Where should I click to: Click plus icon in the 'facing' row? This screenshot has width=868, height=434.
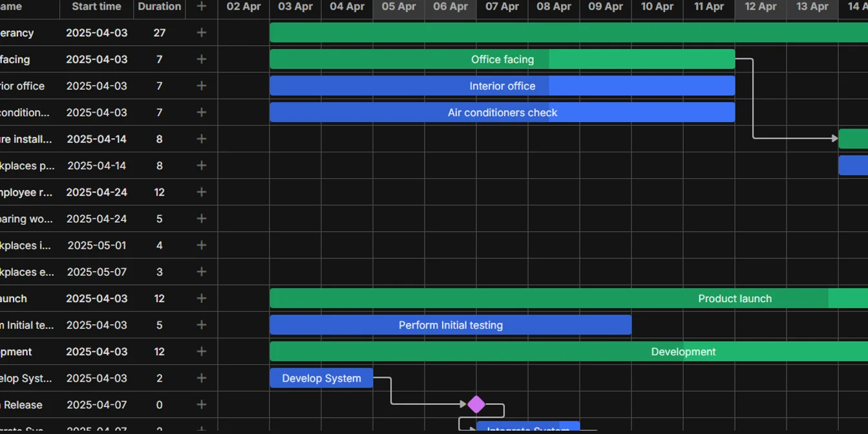(202, 59)
